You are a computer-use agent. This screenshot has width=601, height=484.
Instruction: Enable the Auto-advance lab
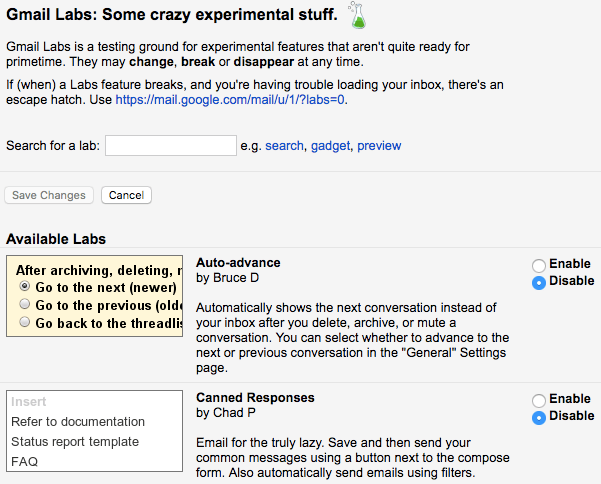pos(539,265)
